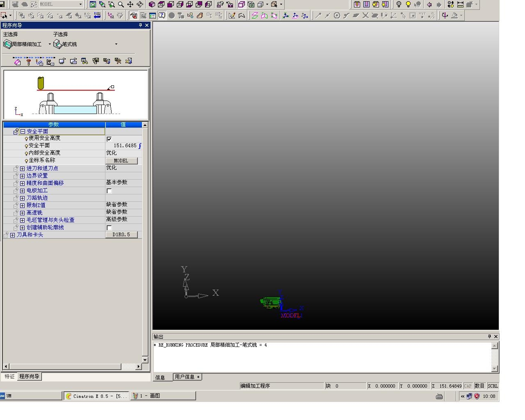Open the 笔式铣 sub-selection dropdown
Screen dimensions: 525x420
116,44
